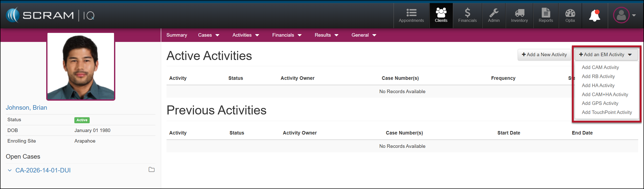Switch to the Summary tab

(x=177, y=35)
